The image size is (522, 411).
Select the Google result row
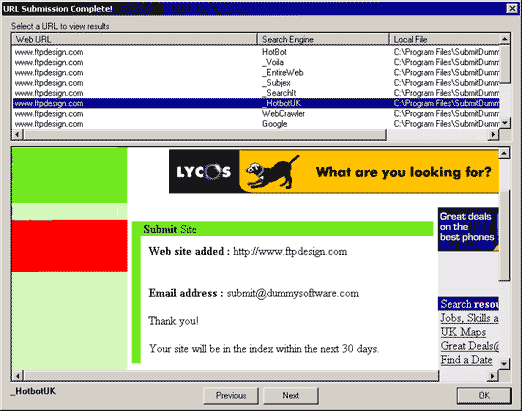tap(256, 124)
